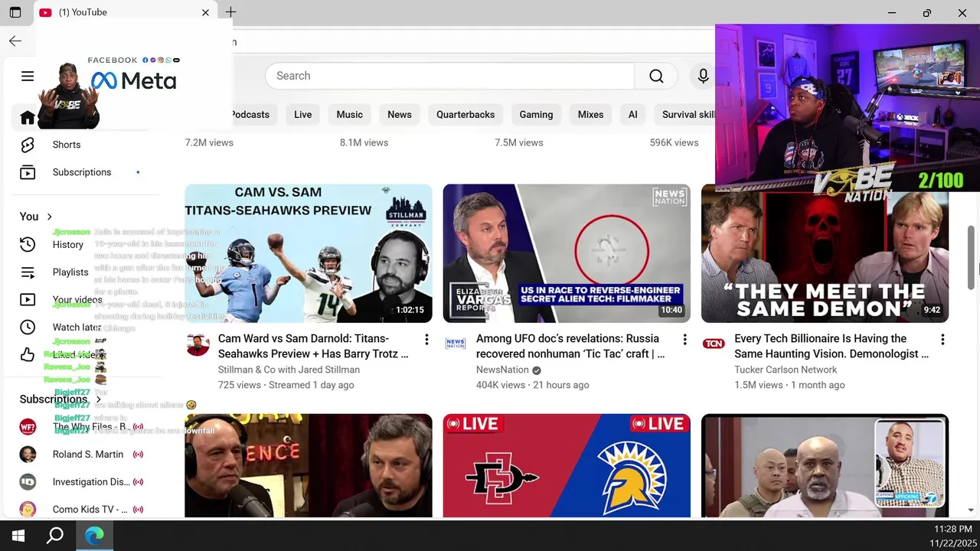Screen dimensions: 980x551
Task: Expand the Subscriptions section chevron
Action: 98,399
